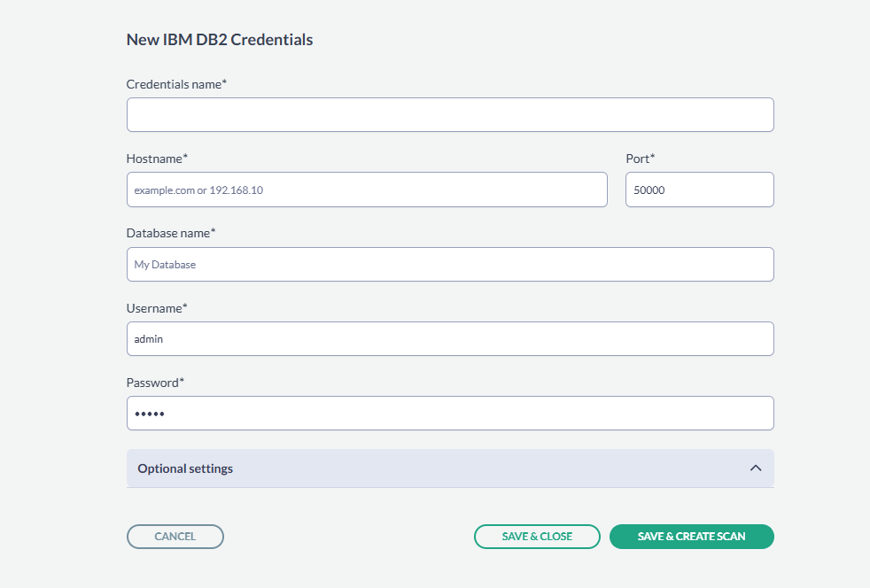Click the Port label text
The height and width of the screenshot is (588, 870).
click(x=640, y=159)
